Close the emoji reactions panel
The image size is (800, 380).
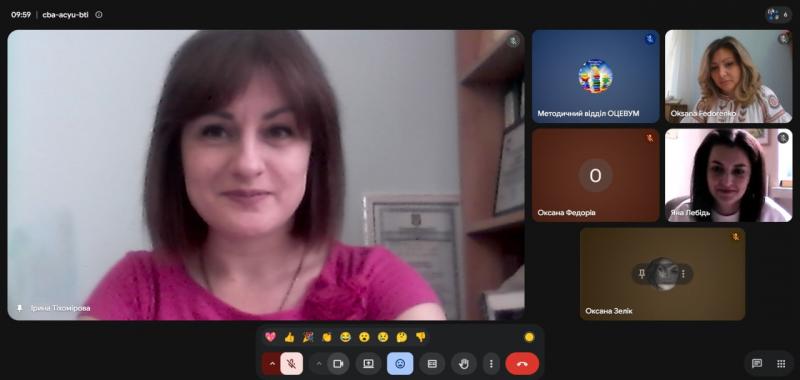click(400, 364)
